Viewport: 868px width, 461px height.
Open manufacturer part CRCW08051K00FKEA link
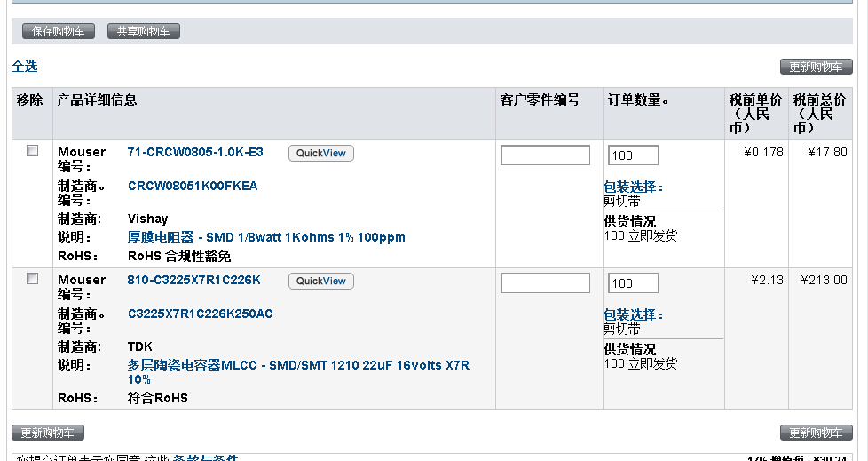tap(193, 187)
